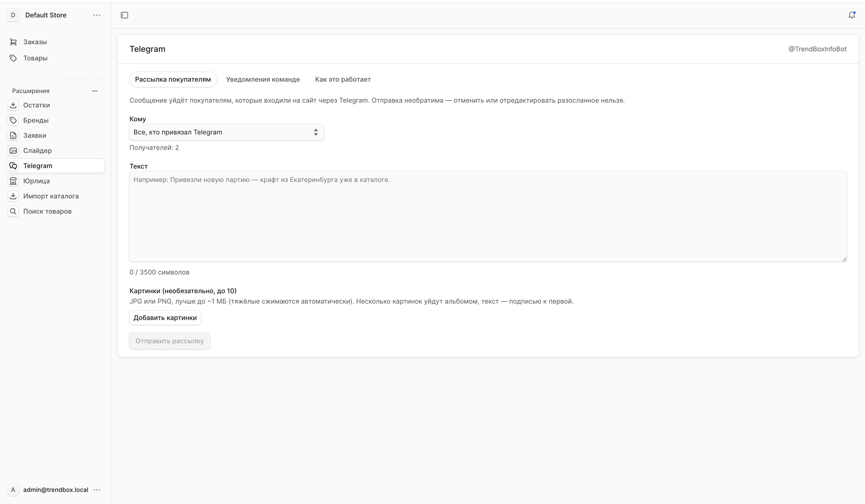Click the building icon beside Юрлица
The height and width of the screenshot is (504, 865).
click(13, 181)
